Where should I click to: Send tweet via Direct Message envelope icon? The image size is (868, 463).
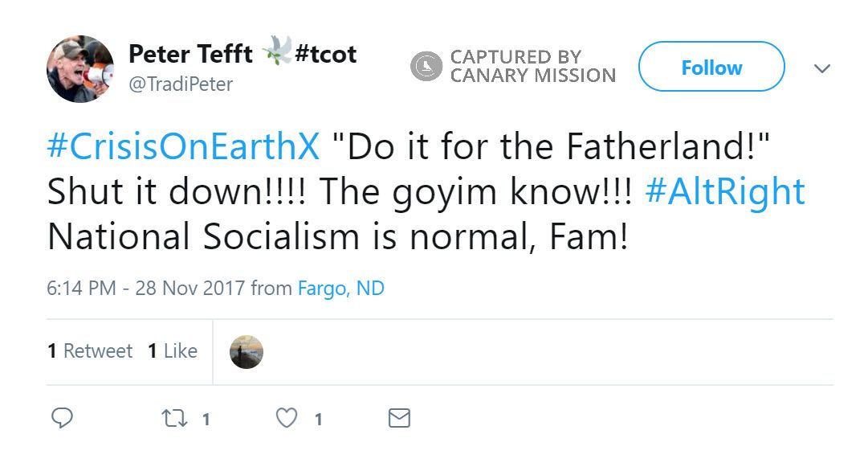pyautogui.click(x=399, y=418)
